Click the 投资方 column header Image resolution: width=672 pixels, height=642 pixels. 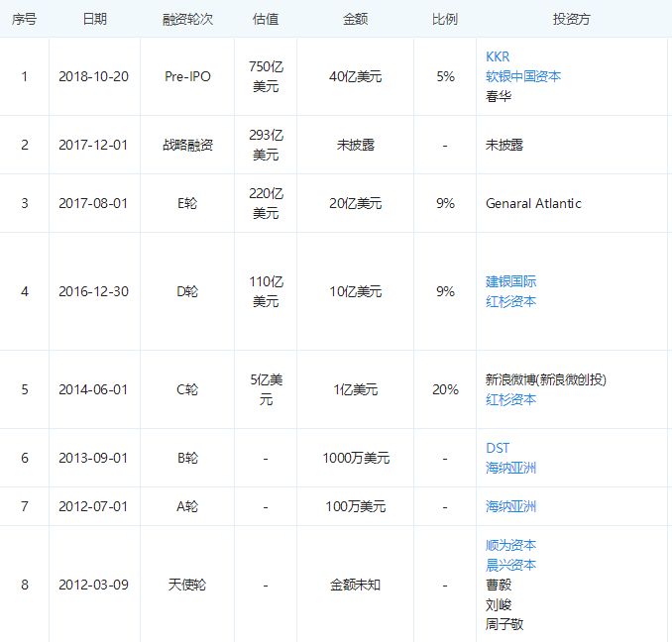point(572,19)
